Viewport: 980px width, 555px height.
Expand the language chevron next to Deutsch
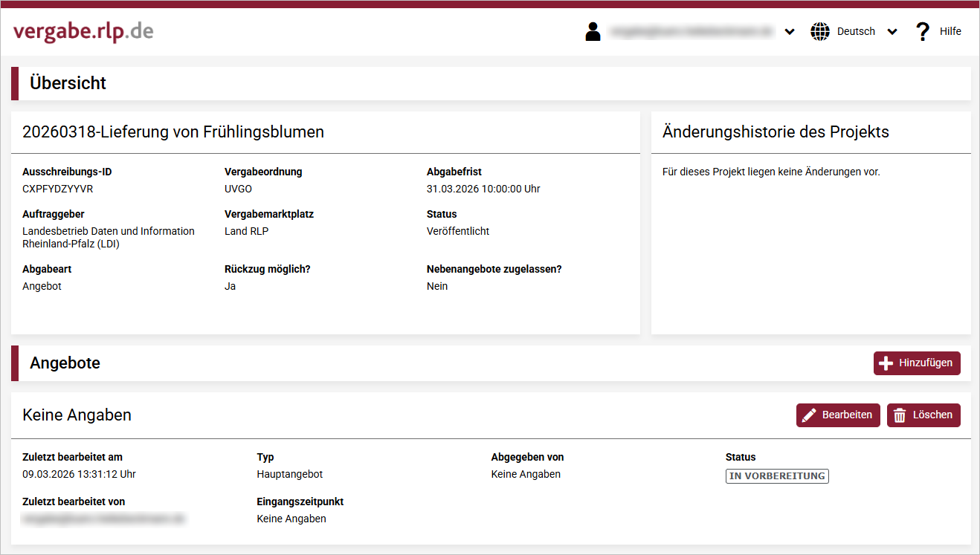click(892, 32)
